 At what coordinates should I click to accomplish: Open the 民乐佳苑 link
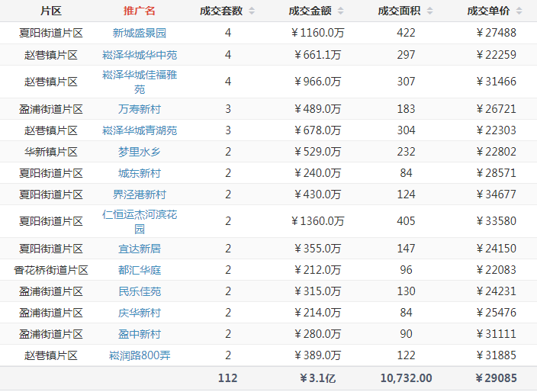(140, 291)
